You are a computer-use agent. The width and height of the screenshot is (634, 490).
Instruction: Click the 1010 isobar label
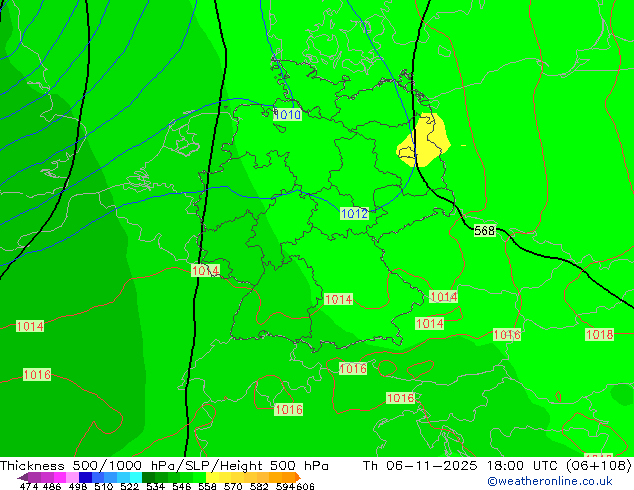tap(287, 115)
